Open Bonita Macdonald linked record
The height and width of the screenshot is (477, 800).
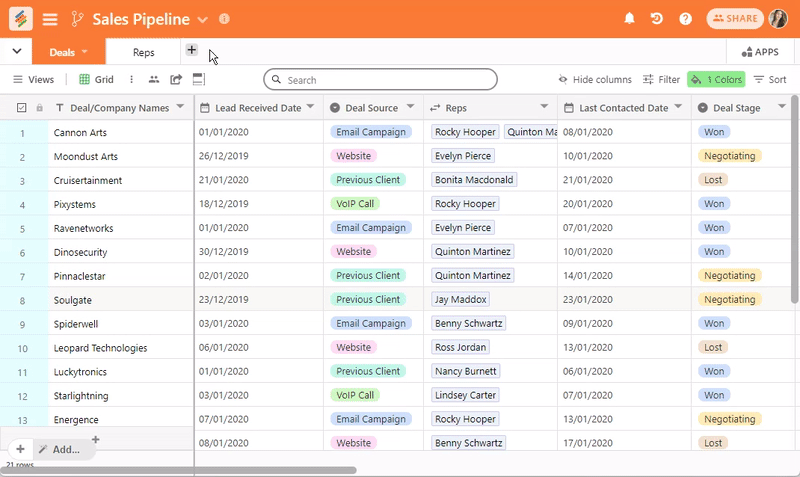[x=474, y=180]
